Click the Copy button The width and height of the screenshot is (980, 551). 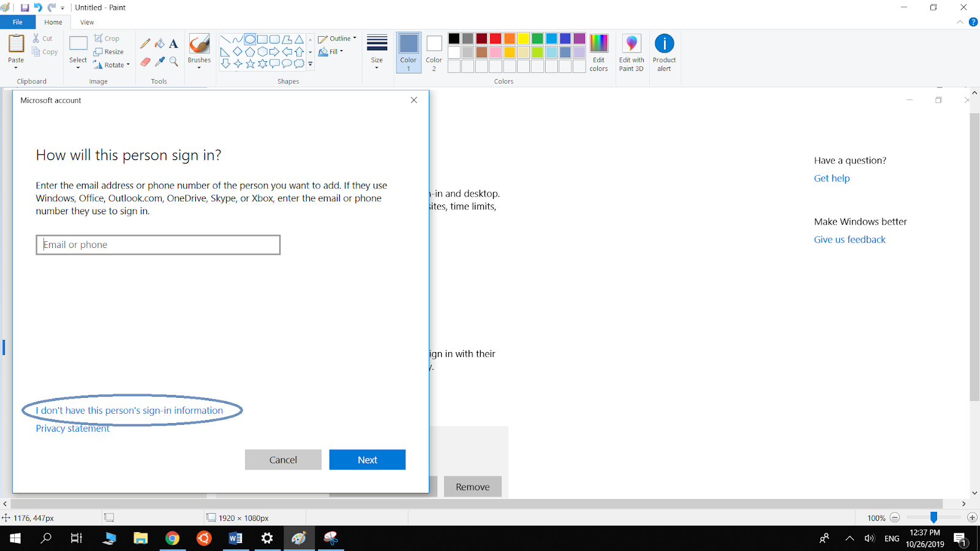pos(45,52)
